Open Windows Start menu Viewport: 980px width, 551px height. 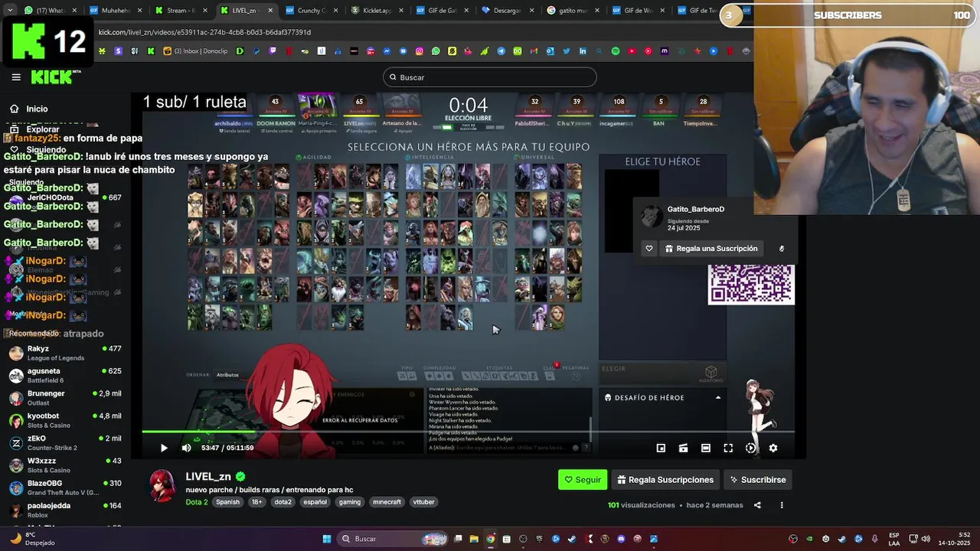(x=327, y=539)
